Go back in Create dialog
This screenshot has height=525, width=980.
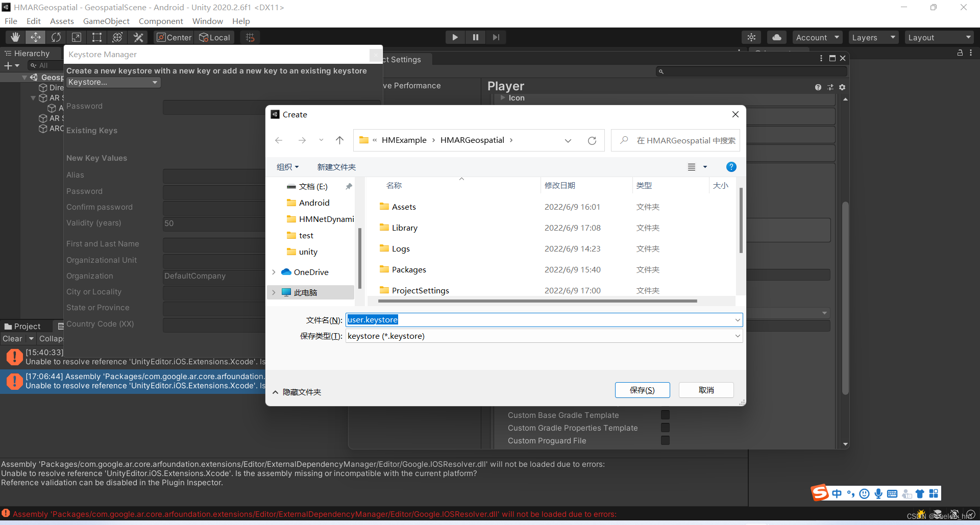pos(279,140)
